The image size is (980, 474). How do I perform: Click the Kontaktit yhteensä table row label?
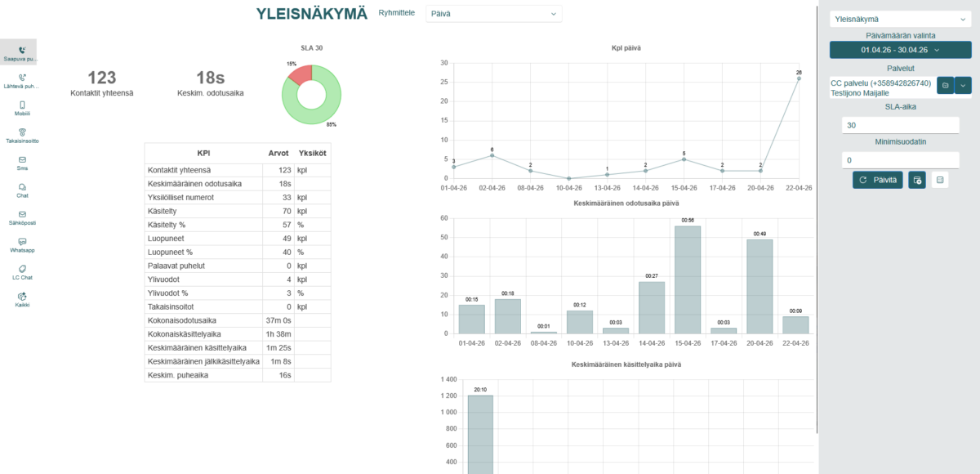coord(179,170)
